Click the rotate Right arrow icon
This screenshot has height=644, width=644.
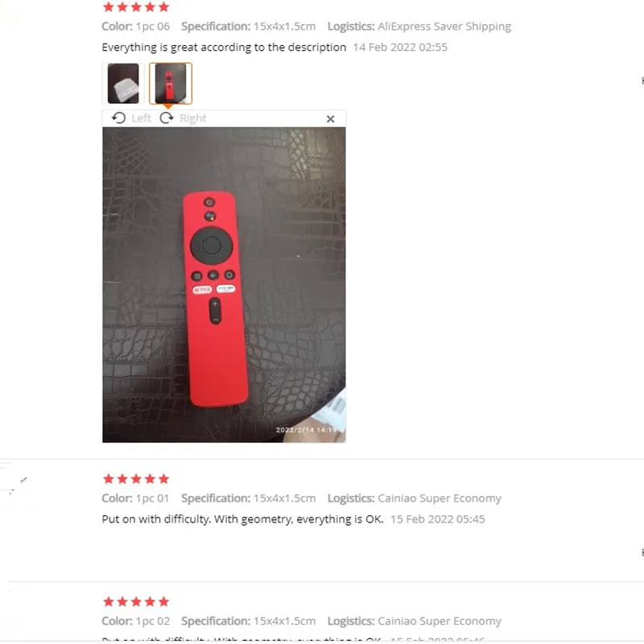(167, 118)
